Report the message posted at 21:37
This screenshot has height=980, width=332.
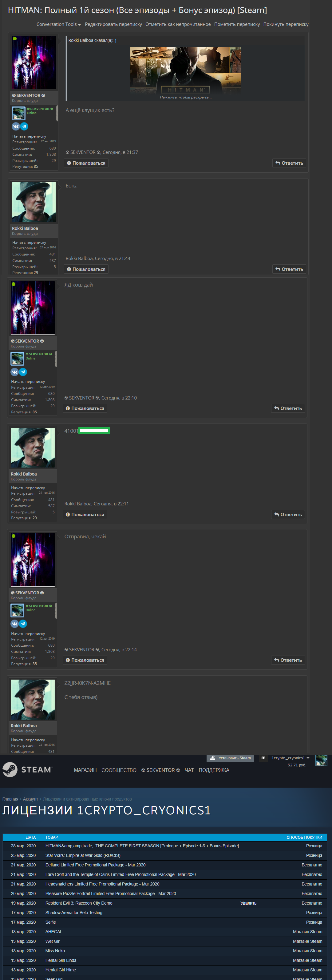coord(86,163)
